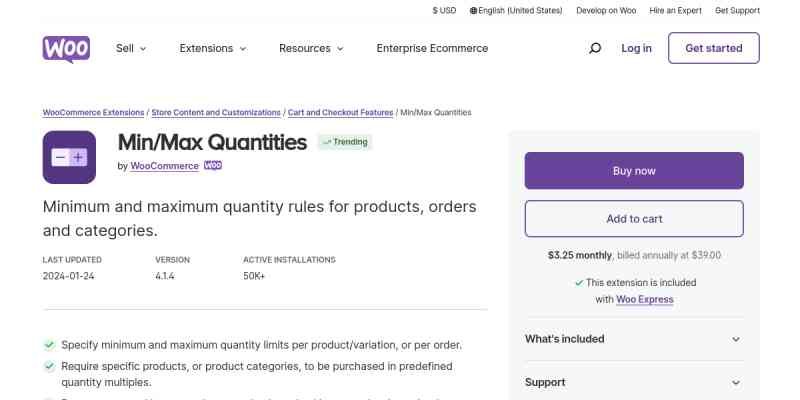Viewport: 800px width, 400px height.
Task: Click the Woo logo
Action: point(66,48)
